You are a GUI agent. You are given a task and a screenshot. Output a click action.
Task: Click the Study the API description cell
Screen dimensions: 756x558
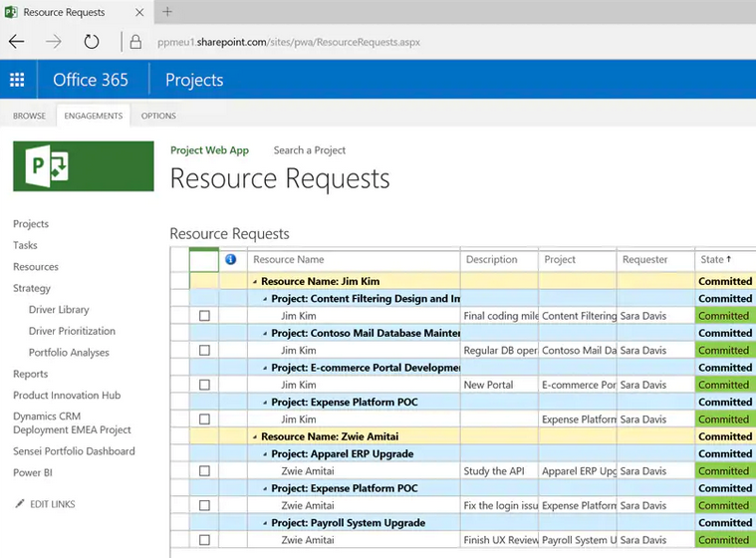499,470
